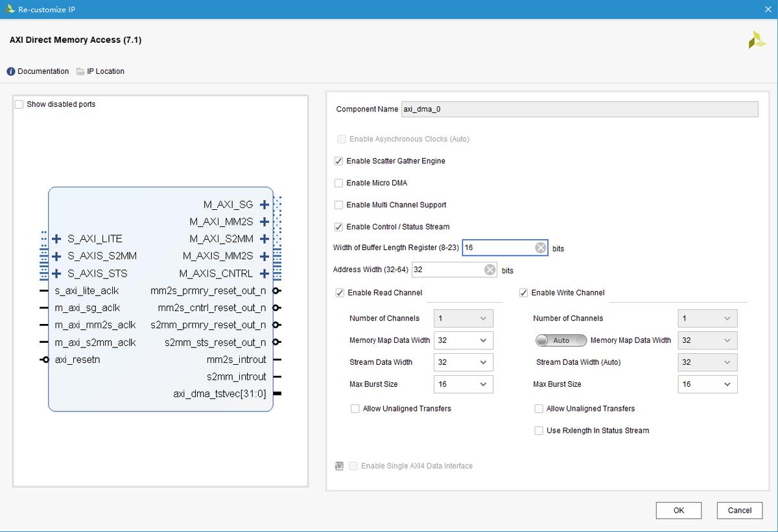This screenshot has width=778, height=532.
Task: Click the Documentation info icon
Action: (11, 71)
